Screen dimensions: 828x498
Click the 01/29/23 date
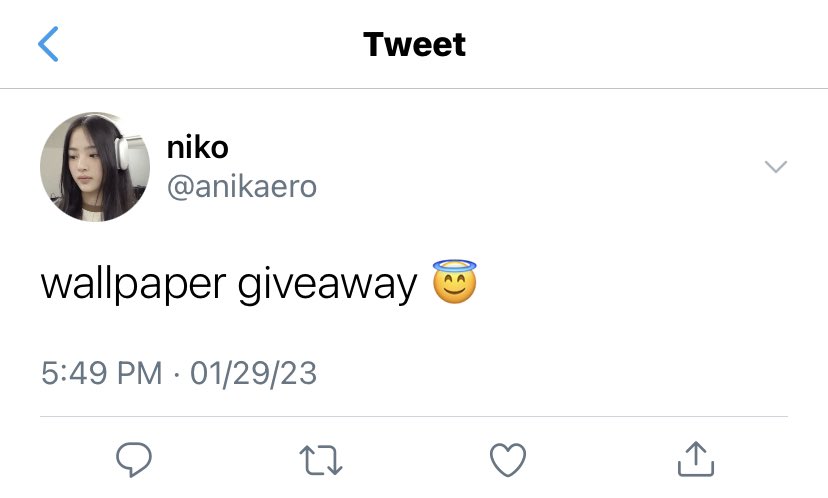[x=253, y=373]
